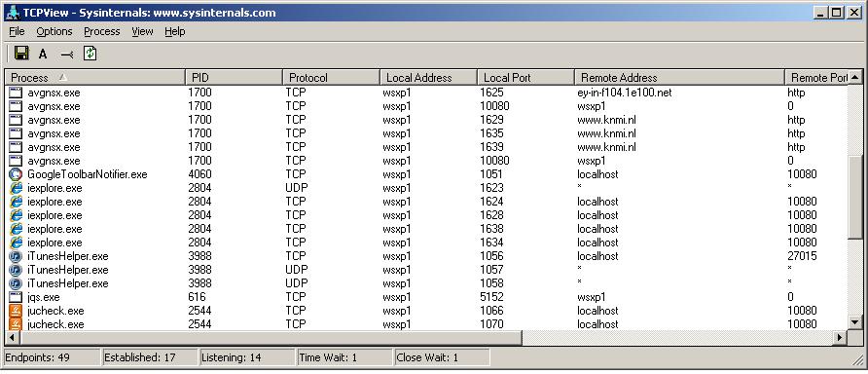The height and width of the screenshot is (374, 868).
Task: Select the GoogleToolbarNotifier.exe process name
Action: click(x=88, y=174)
